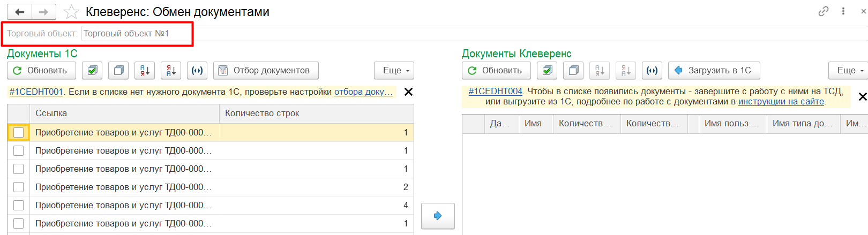This screenshot has width=868, height=235.
Task: Refresh the Документы Клеверенс list
Action: point(496,71)
